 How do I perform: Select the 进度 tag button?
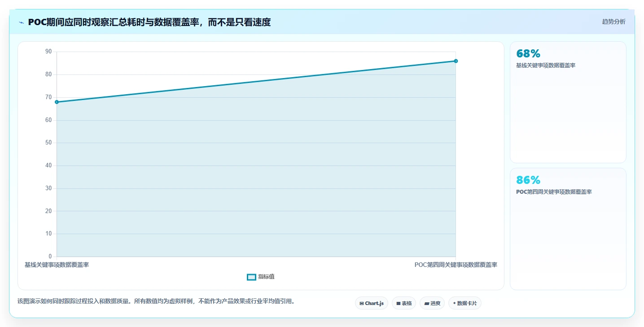click(x=432, y=303)
